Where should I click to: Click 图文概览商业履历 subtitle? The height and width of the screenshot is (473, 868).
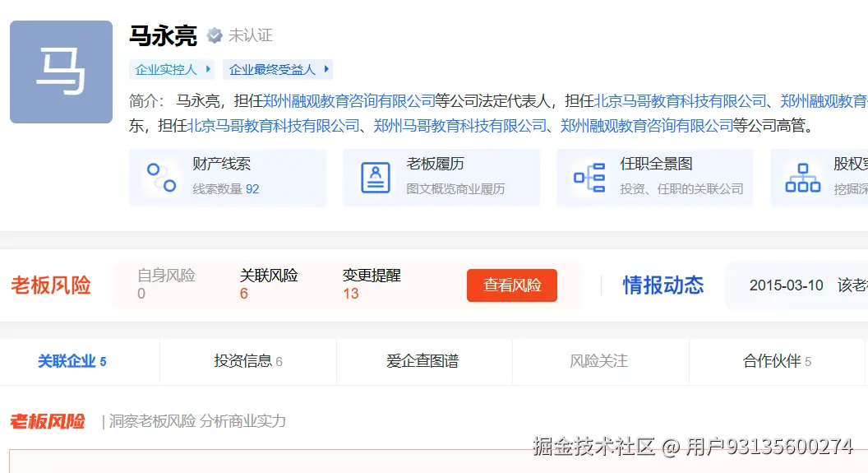tap(455, 189)
